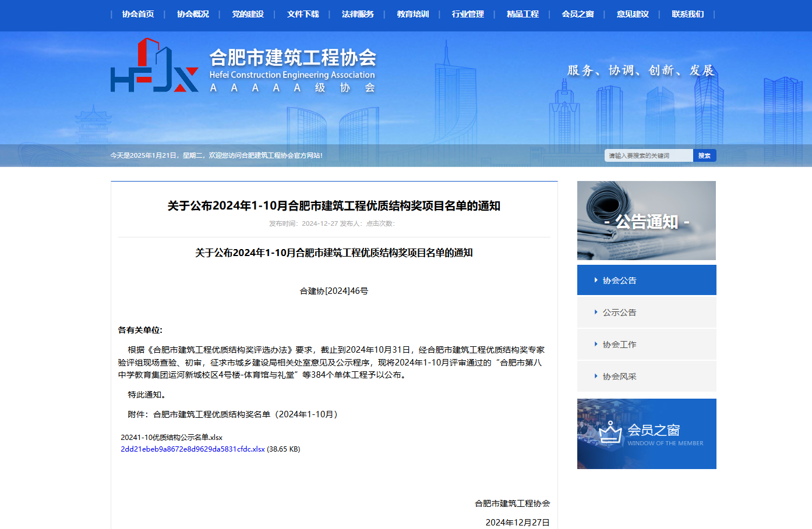Click the arrow icon beside 协会工作

[x=595, y=344]
